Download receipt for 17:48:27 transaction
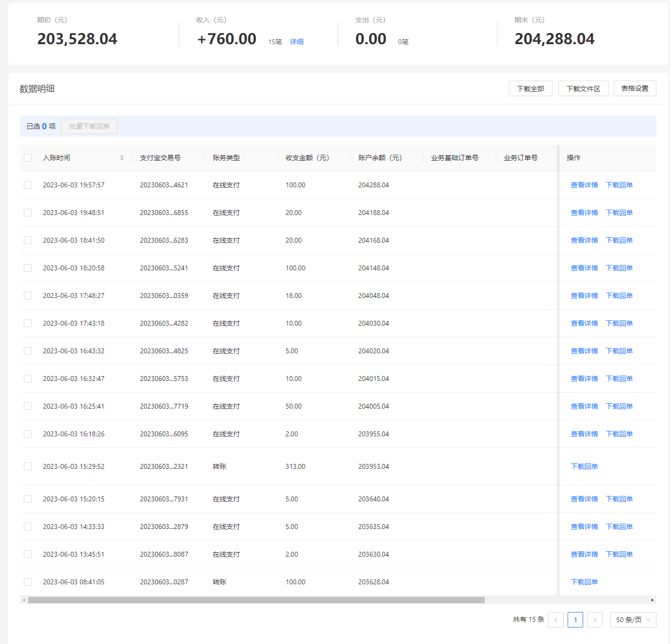 (x=619, y=296)
